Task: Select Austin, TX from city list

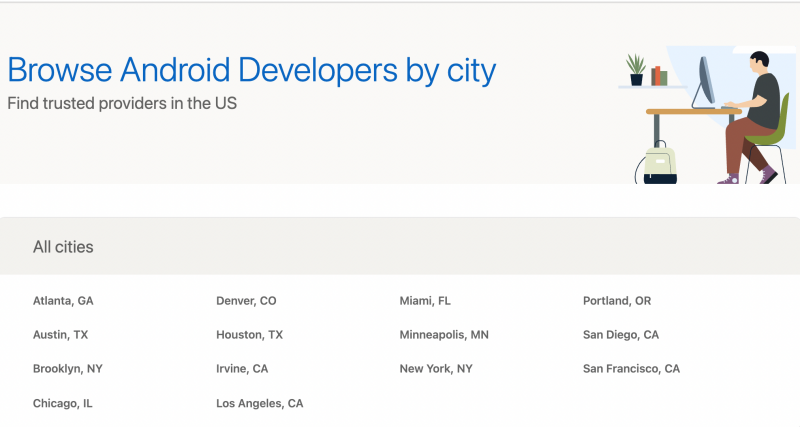Action: click(x=60, y=335)
